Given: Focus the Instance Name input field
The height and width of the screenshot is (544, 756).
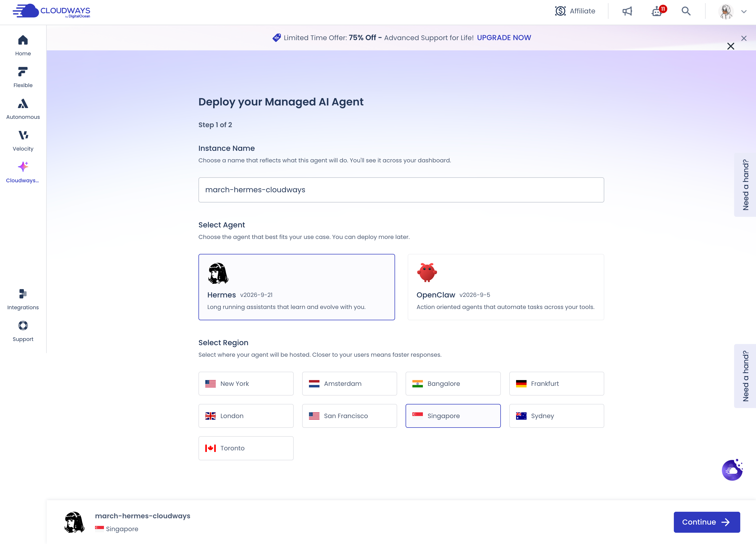Looking at the screenshot, I should tap(401, 190).
